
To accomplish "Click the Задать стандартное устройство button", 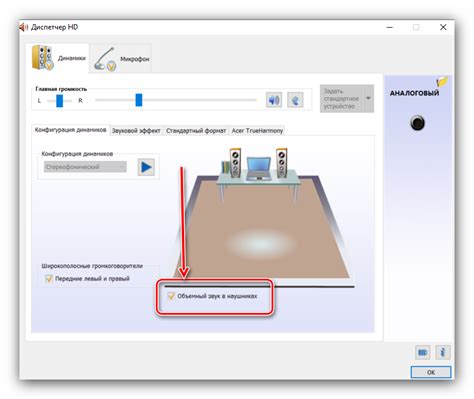I will tap(342, 98).
